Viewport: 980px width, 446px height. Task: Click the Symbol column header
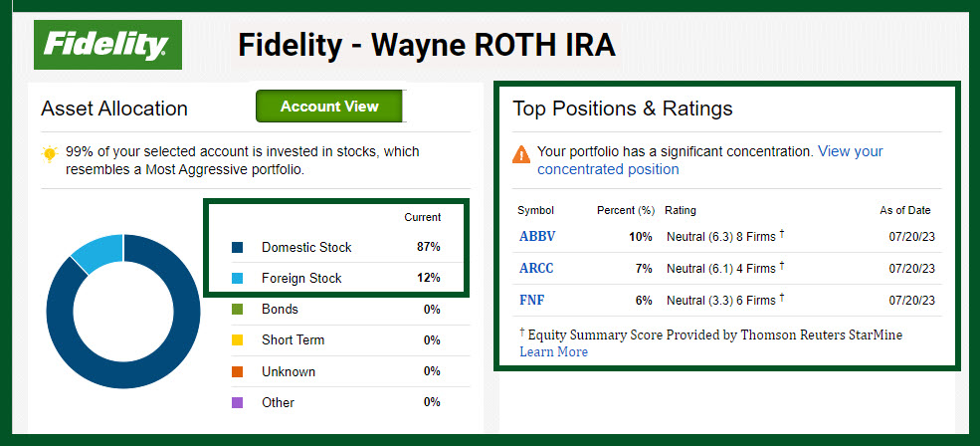click(535, 211)
